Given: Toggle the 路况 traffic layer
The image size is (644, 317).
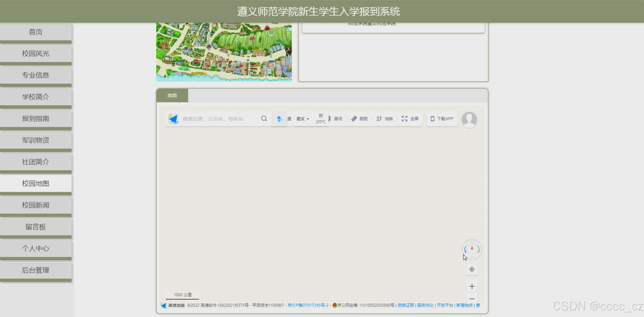Looking at the screenshot, I should coord(336,119).
